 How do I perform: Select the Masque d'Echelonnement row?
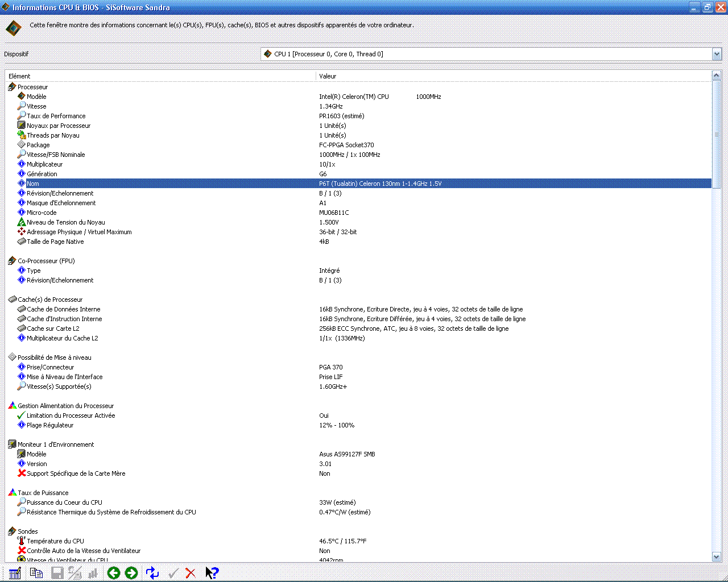tap(358, 203)
